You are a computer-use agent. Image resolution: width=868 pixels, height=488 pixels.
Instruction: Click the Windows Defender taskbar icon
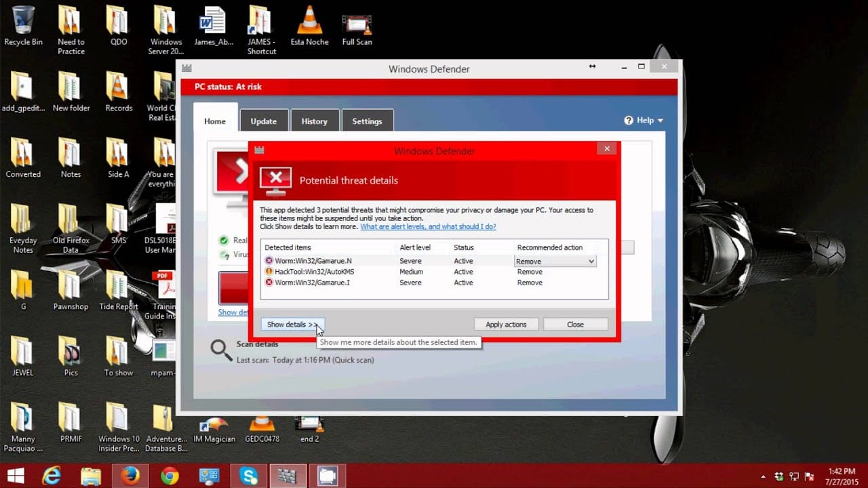pyautogui.click(x=288, y=476)
